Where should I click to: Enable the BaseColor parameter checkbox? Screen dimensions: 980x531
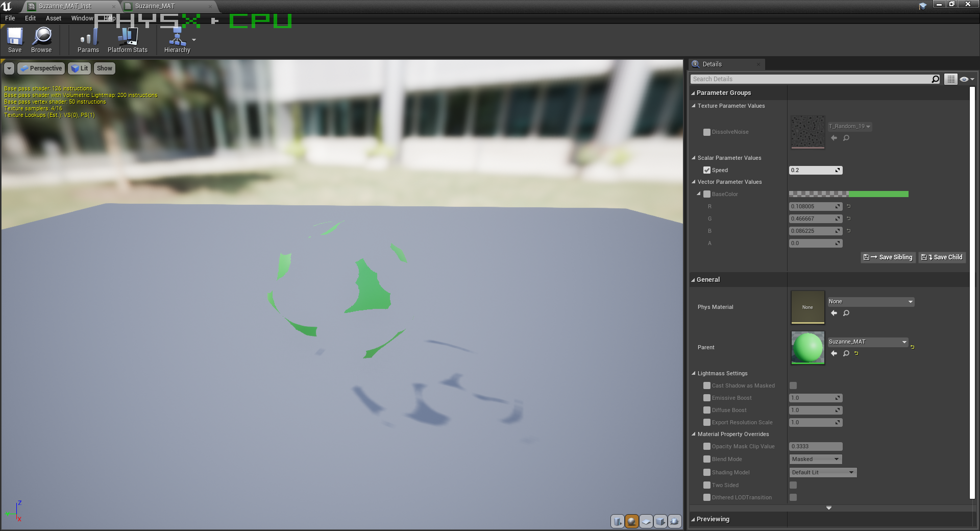707,194
